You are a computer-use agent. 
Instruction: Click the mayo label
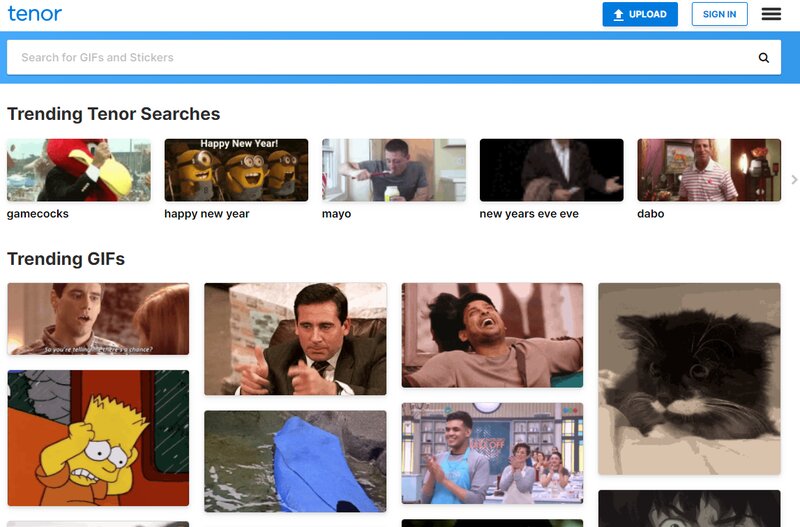click(x=337, y=214)
